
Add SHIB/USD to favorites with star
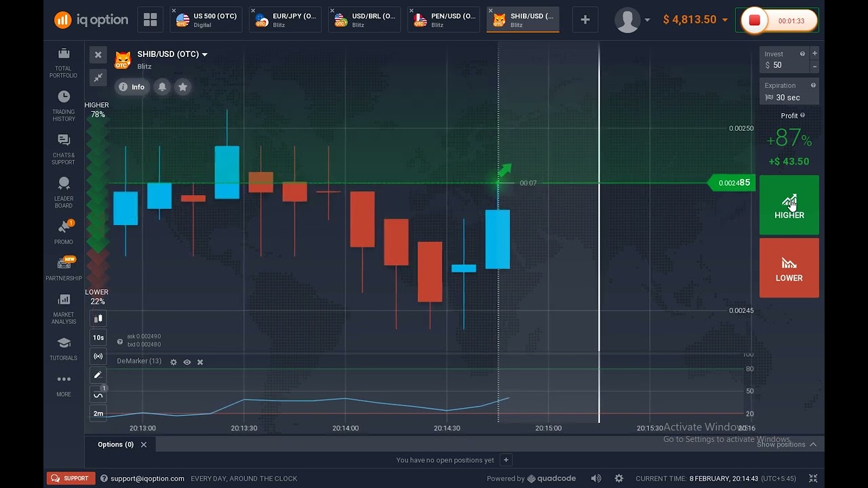click(182, 87)
